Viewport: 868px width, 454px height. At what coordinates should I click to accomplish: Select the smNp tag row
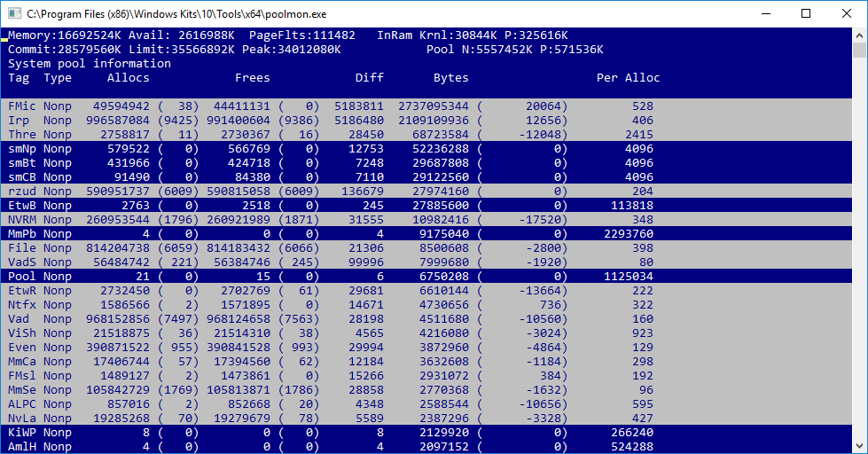(x=426, y=148)
